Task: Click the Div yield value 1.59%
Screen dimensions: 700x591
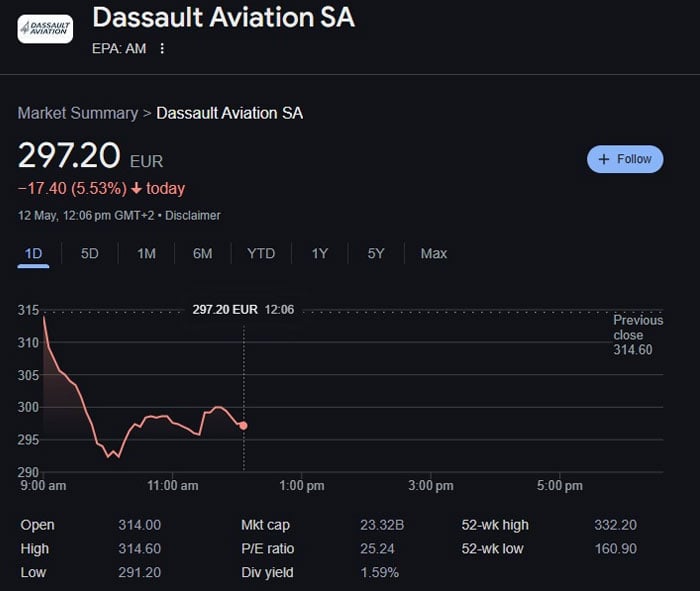Action: (379, 572)
